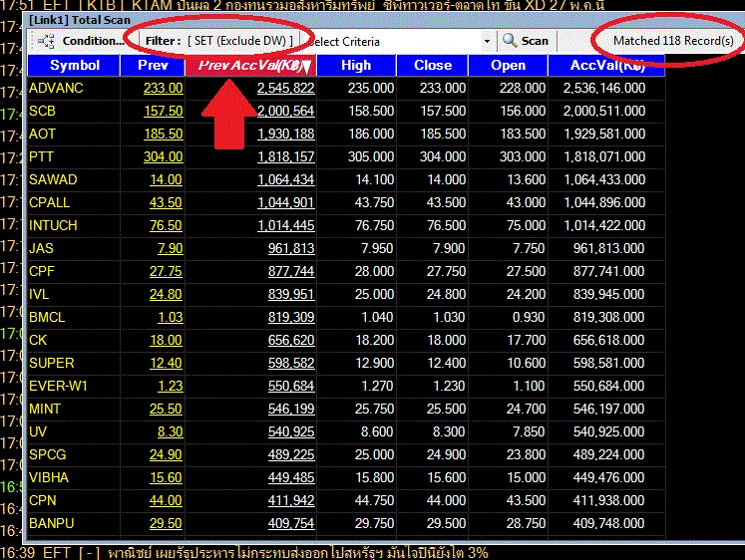Viewport: 745px width, 560px height.
Task: Sort by PrevAccVal(KB) column header
Action: click(x=250, y=65)
